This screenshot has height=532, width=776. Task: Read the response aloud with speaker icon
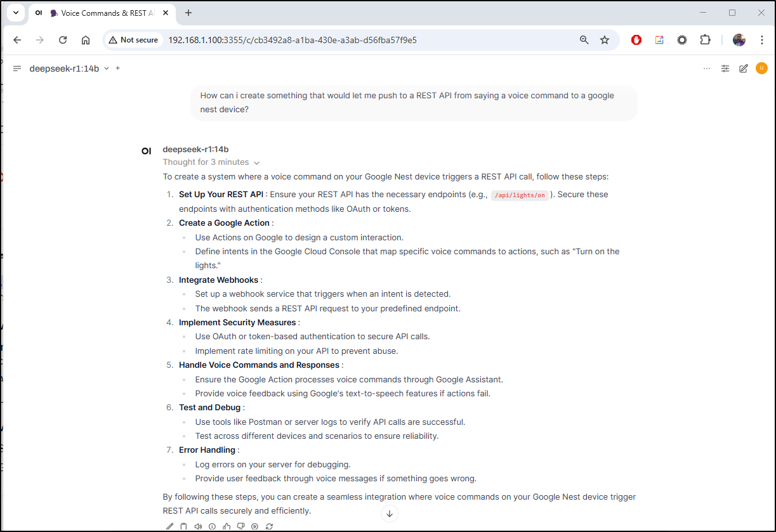(x=198, y=526)
